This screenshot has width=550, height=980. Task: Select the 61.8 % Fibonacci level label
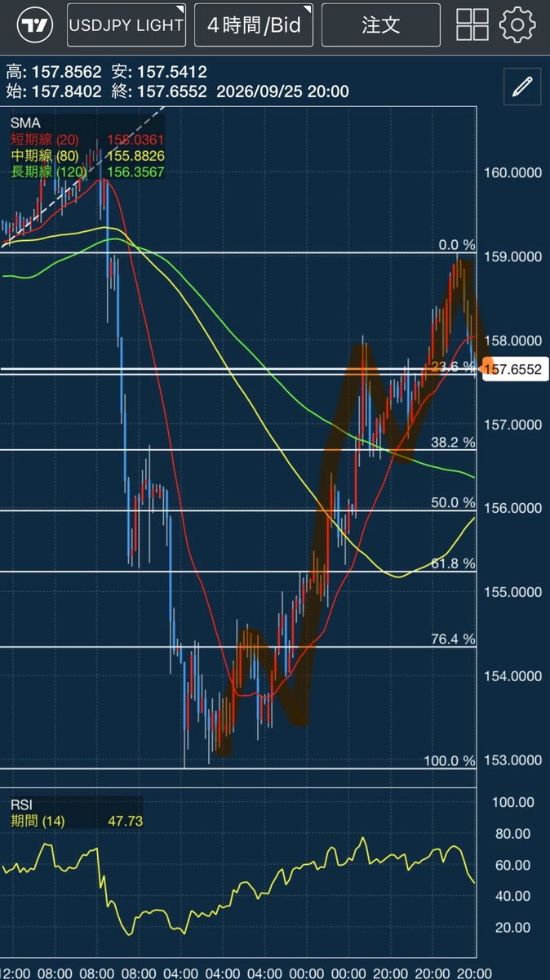453,563
